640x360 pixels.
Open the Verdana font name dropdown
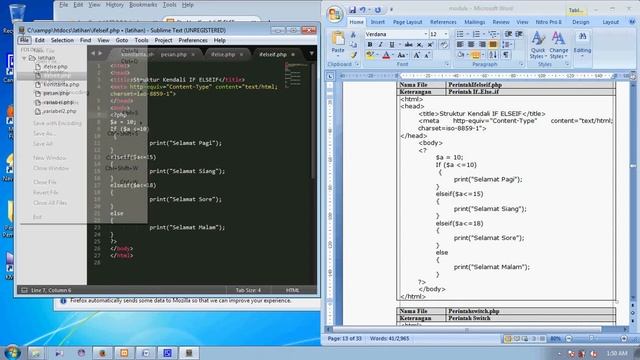point(426,34)
